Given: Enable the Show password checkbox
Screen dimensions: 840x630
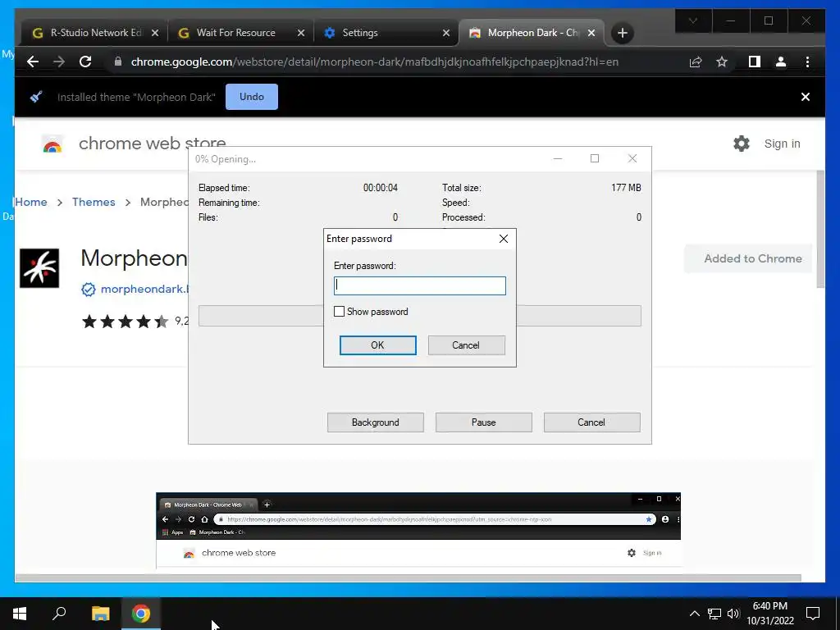Looking at the screenshot, I should tap(339, 312).
